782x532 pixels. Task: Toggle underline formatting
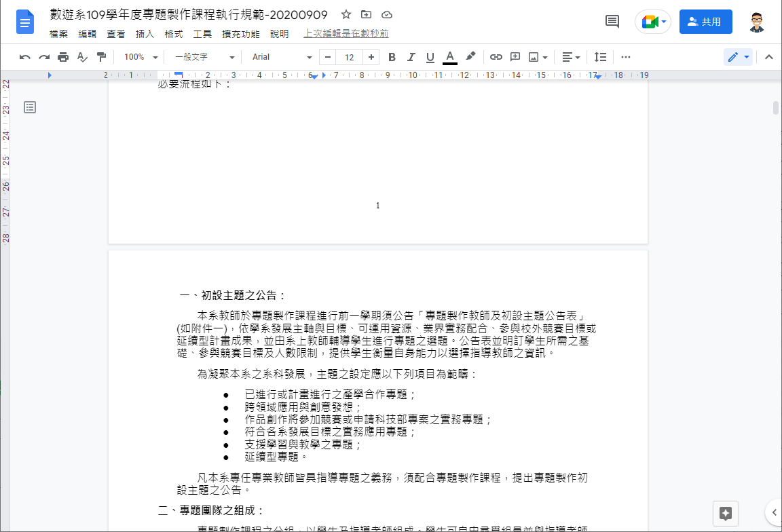[x=430, y=57]
